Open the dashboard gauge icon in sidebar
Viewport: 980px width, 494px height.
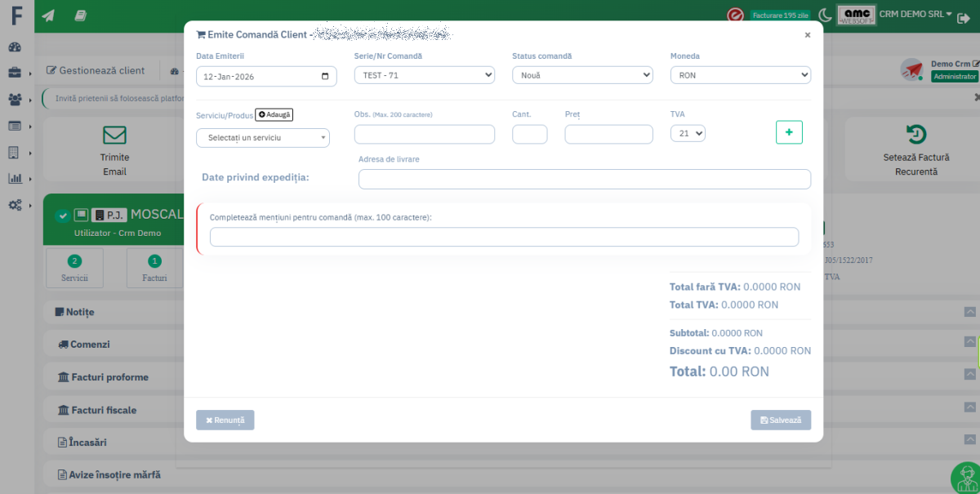tap(16, 47)
